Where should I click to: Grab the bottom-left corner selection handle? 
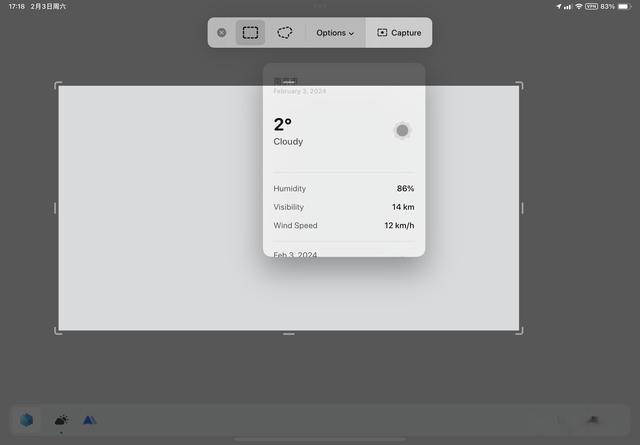(x=58, y=331)
